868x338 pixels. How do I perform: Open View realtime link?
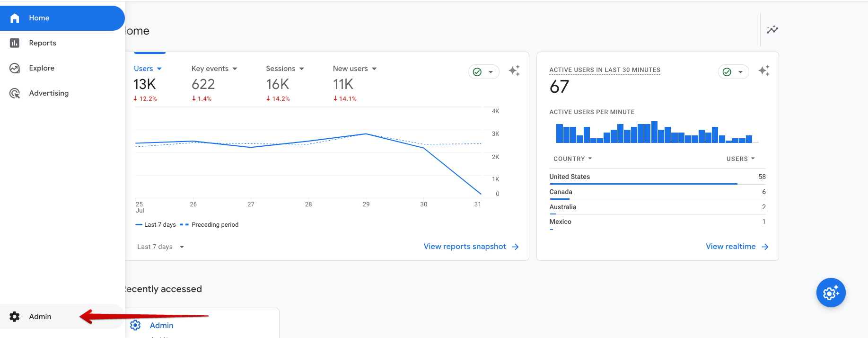(x=736, y=247)
